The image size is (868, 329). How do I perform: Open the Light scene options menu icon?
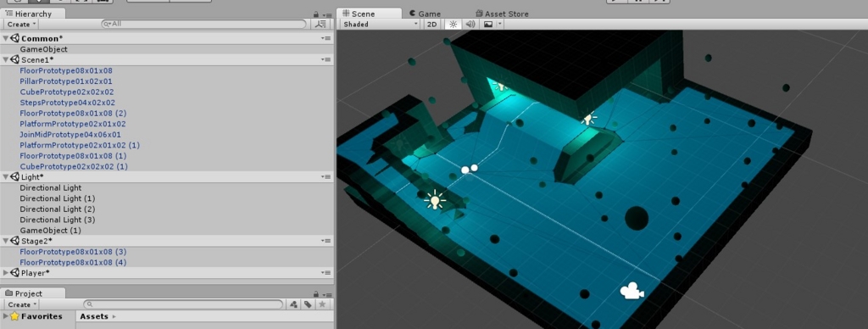point(326,176)
